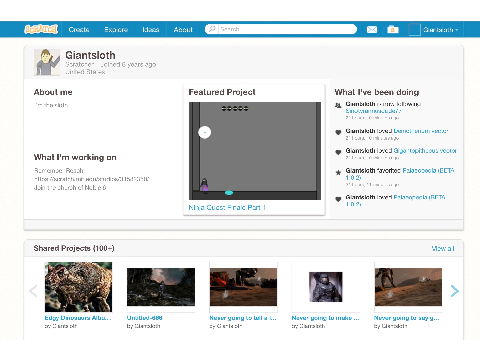The height and width of the screenshot is (360, 480).
Task: Click View all shared projects
Action: coord(443,248)
